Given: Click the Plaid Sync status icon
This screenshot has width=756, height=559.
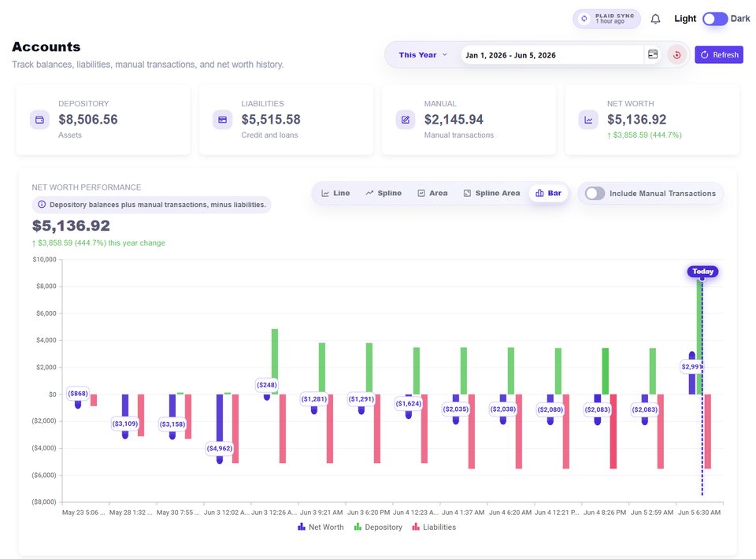Looking at the screenshot, I should (x=584, y=19).
